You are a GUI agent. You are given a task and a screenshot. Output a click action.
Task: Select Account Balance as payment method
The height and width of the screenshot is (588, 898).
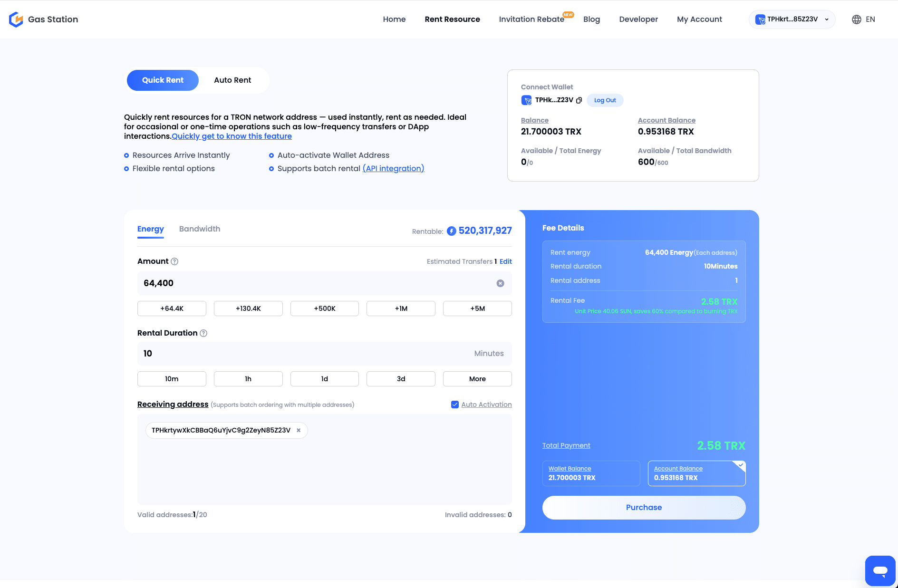tap(697, 473)
